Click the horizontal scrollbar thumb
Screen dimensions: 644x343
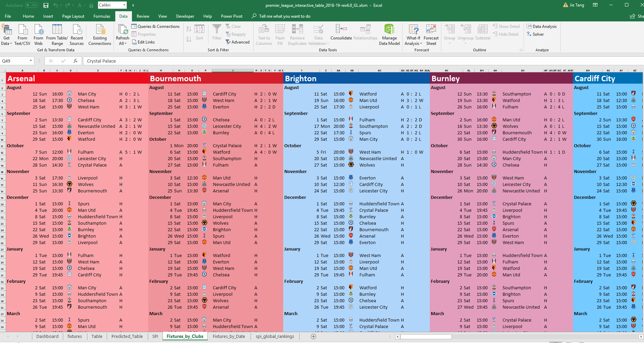click(426, 337)
